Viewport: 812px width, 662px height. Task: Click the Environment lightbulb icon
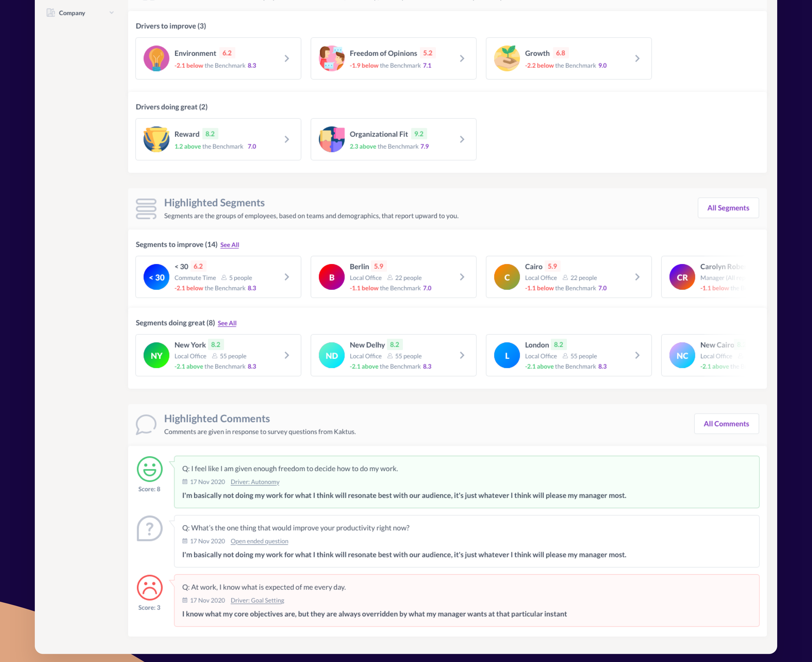(156, 58)
